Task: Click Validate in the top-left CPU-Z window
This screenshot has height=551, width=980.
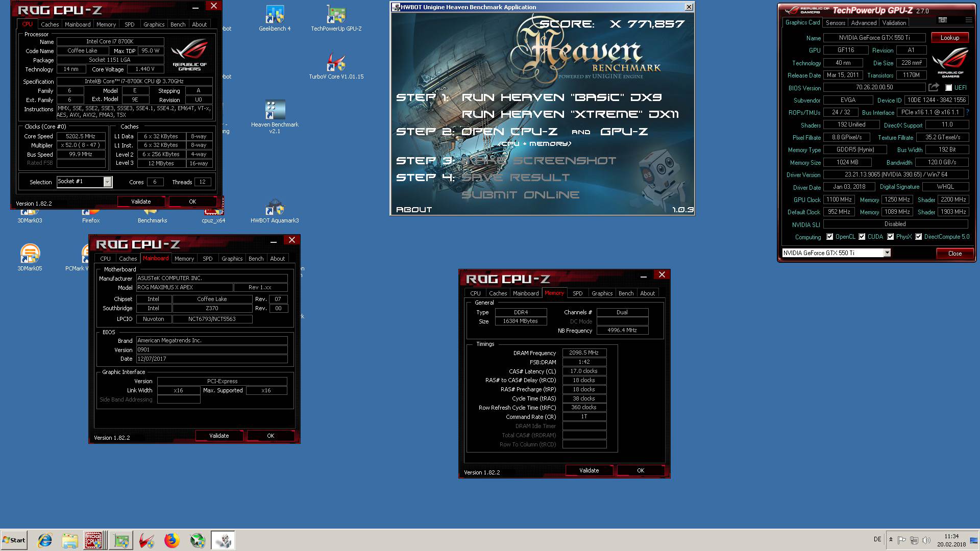Action: click(x=141, y=202)
